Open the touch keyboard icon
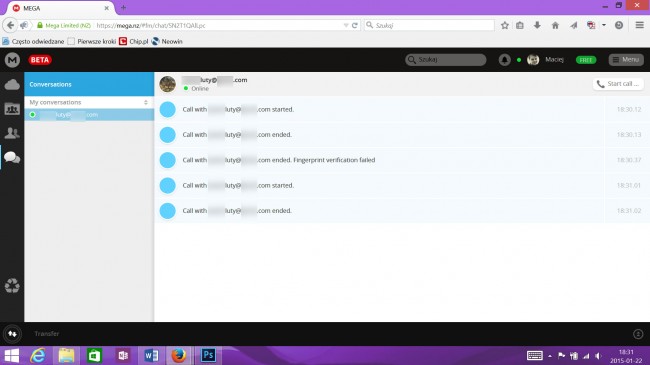The height and width of the screenshot is (365, 650). 535,355
